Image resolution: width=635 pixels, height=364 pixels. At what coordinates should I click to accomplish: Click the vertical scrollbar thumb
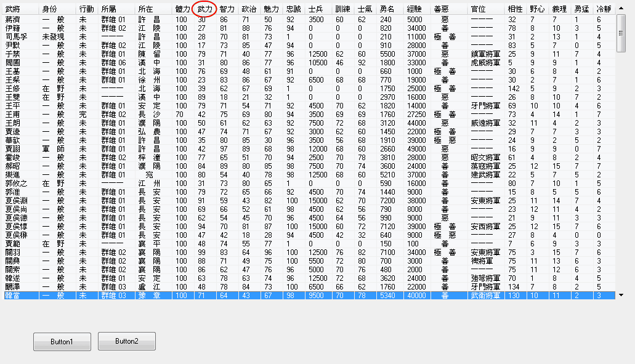pyautogui.click(x=620, y=28)
